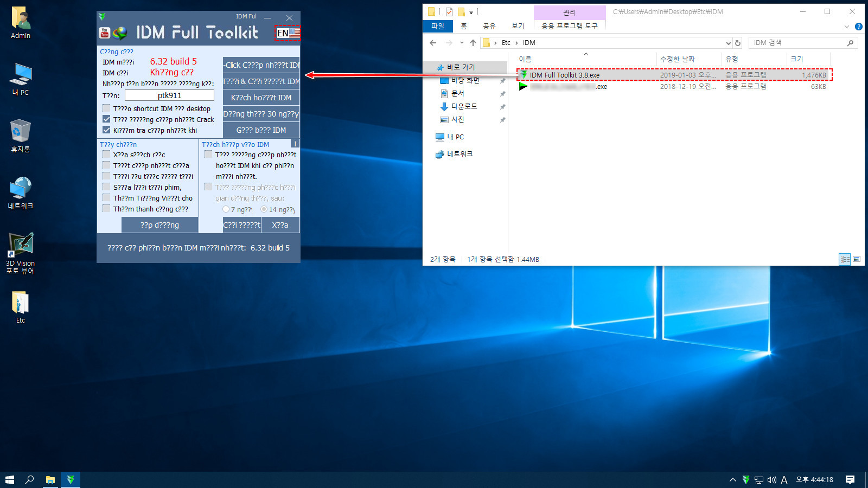
Task: Click the search magnifier in the IDM search box
Action: pos(850,43)
